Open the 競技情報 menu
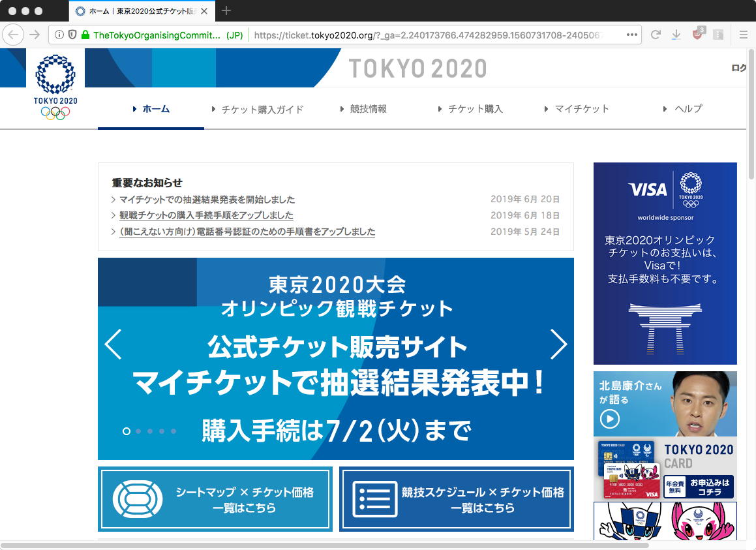The image size is (756, 550). click(x=363, y=109)
